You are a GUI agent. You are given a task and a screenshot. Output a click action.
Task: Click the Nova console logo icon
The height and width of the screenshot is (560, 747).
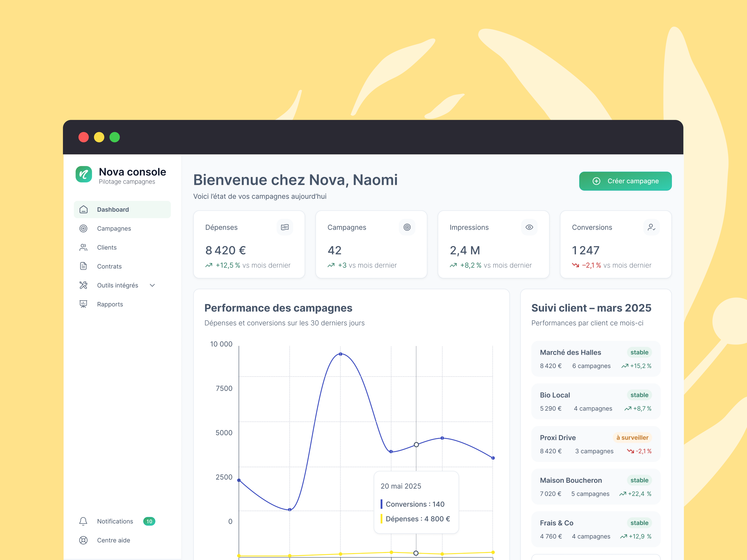[x=83, y=174]
